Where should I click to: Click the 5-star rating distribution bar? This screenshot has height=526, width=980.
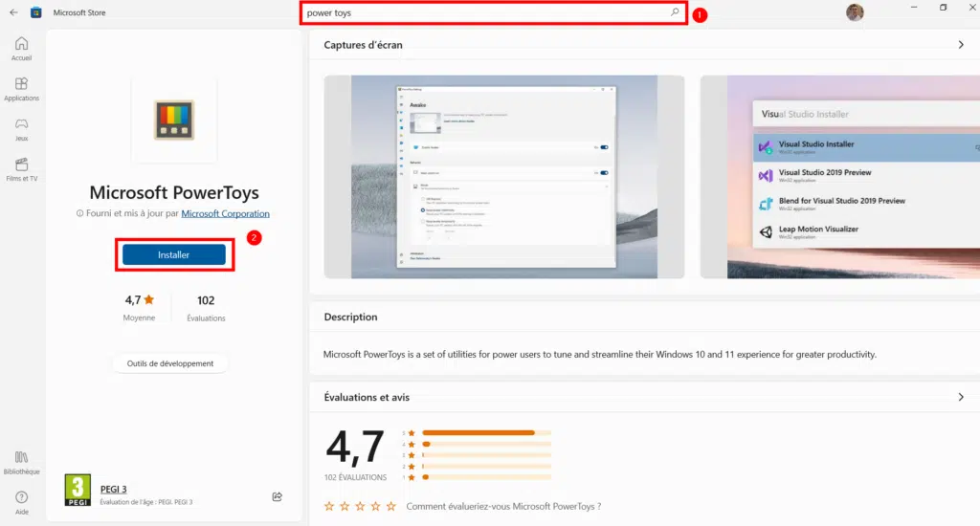pos(487,433)
